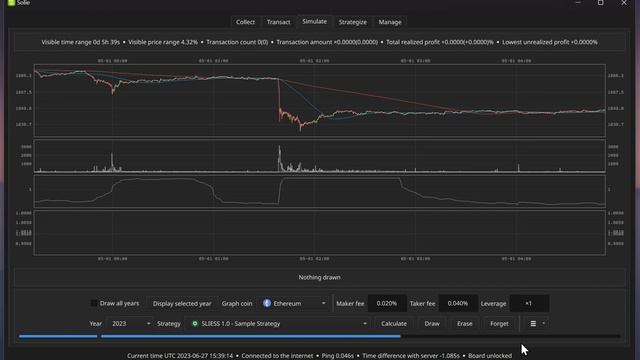Screen dimensions: 640x360
Task: Click the Ethereum price chart panel
Action: pyautogui.click(x=320, y=100)
